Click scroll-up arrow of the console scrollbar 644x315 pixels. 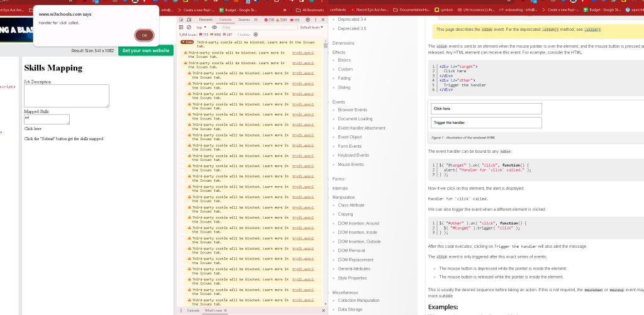pyautogui.click(x=325, y=41)
